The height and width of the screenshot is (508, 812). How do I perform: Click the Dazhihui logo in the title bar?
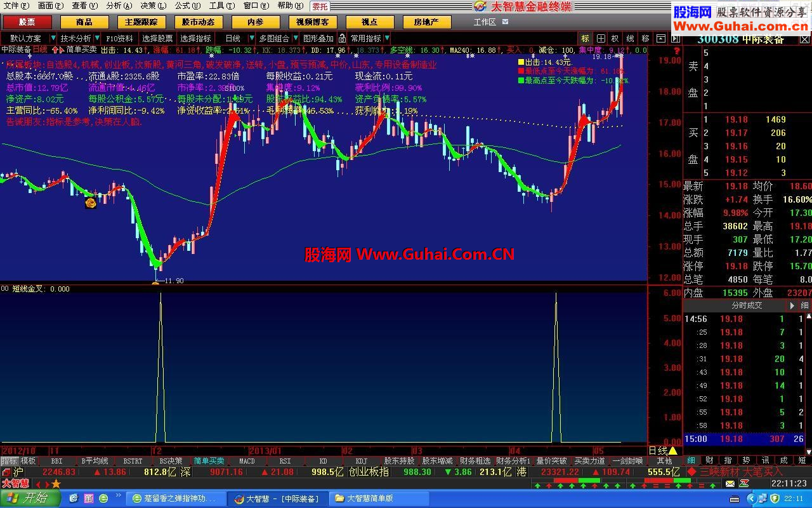(480, 6)
